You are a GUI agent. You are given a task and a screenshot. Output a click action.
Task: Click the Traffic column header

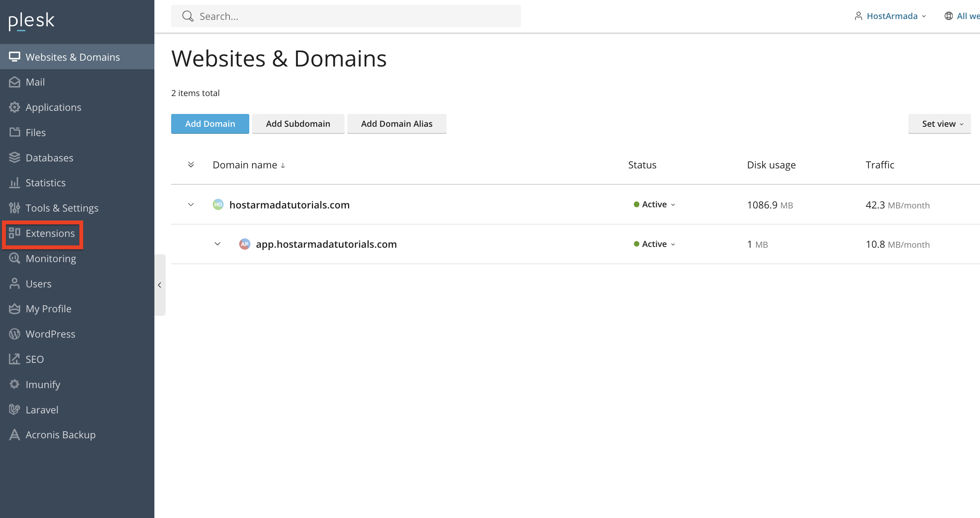(x=880, y=165)
